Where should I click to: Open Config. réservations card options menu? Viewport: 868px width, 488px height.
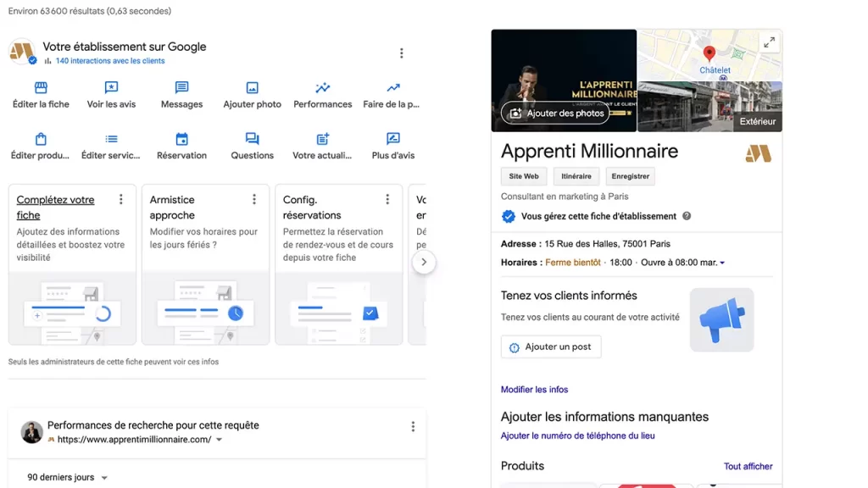point(387,200)
